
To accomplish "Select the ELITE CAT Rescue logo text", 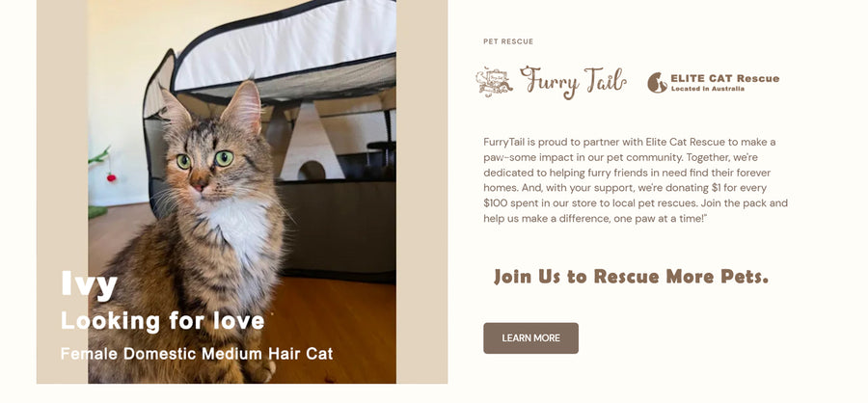I will click(x=724, y=79).
